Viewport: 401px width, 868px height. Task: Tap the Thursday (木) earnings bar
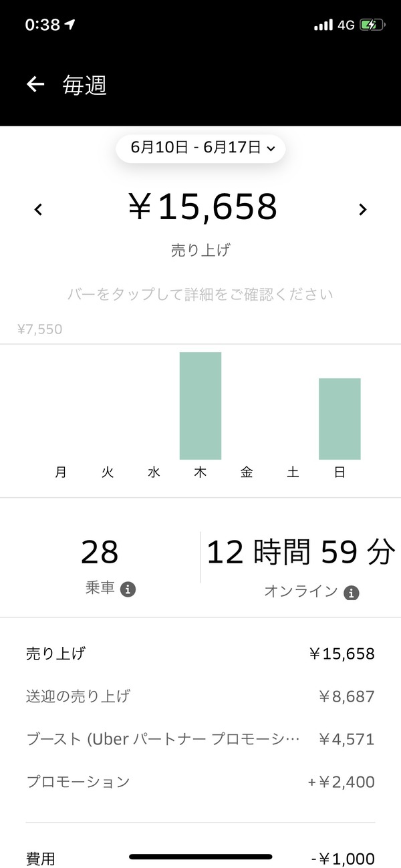coord(200,406)
